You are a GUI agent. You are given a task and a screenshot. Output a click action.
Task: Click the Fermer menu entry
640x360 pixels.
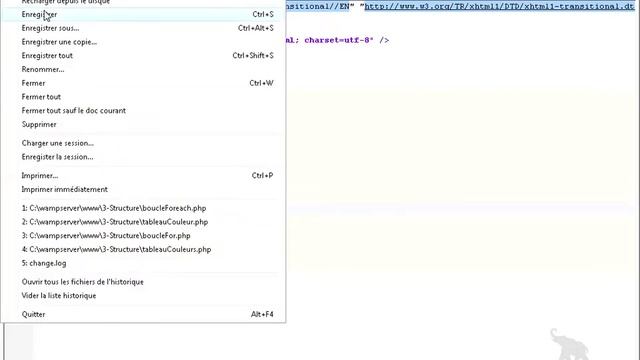point(143,83)
